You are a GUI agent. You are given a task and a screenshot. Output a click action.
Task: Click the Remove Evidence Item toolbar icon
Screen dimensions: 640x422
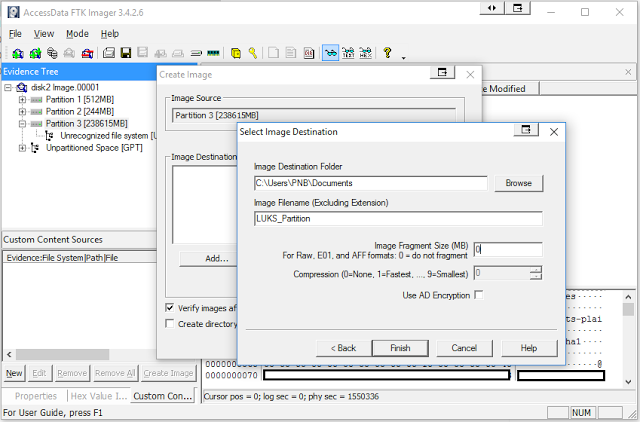click(69, 53)
